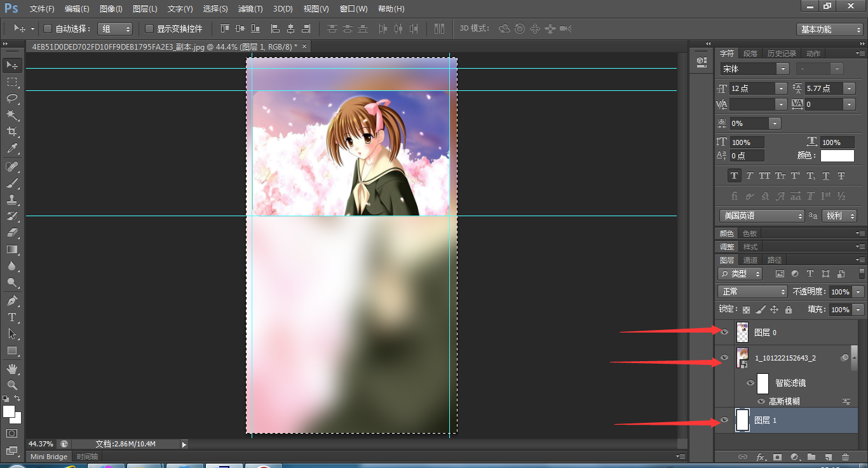
Task: Open the 基本功能 workspace dropdown
Action: tap(830, 29)
